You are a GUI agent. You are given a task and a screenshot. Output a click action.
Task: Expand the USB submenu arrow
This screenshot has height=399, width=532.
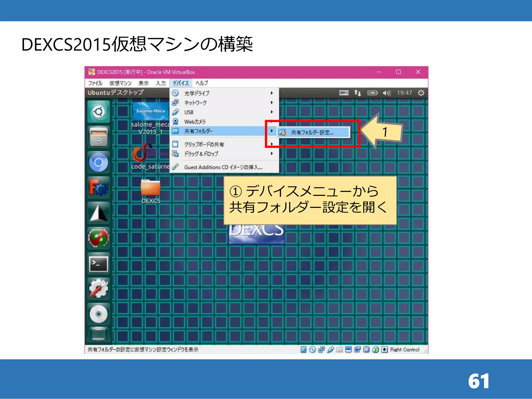click(272, 112)
